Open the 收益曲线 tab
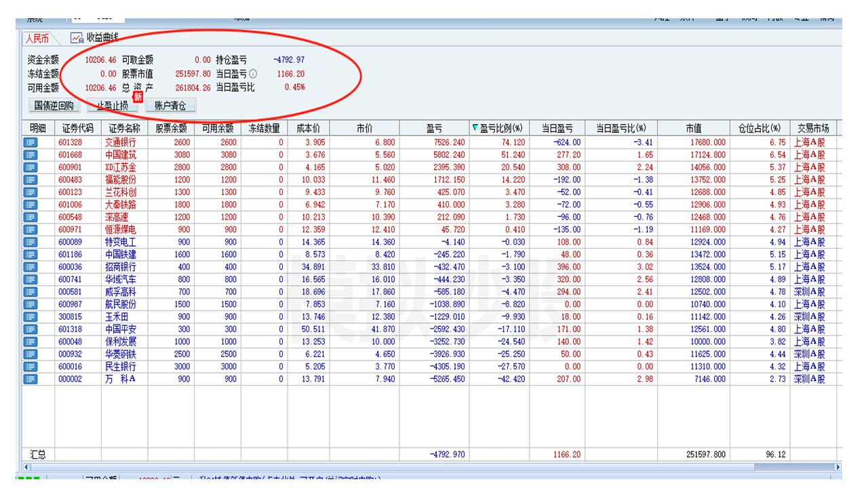The image size is (868, 488). (102, 38)
